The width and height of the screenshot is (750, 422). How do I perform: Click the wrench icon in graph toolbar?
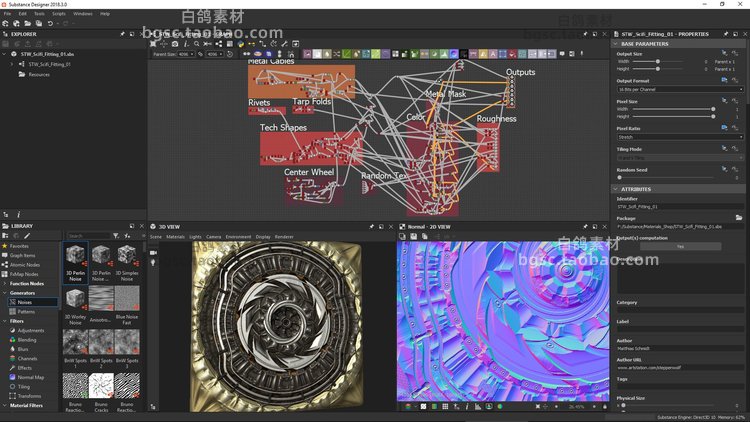click(284, 44)
